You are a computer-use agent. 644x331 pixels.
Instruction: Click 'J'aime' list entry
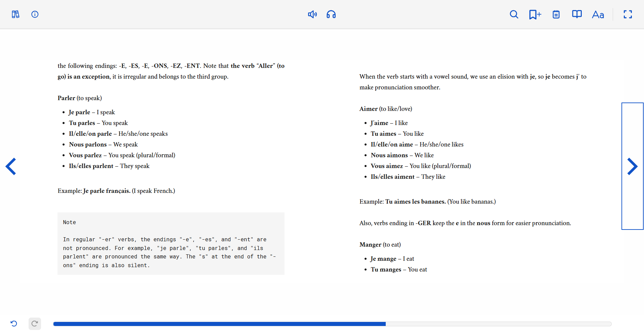click(x=389, y=123)
